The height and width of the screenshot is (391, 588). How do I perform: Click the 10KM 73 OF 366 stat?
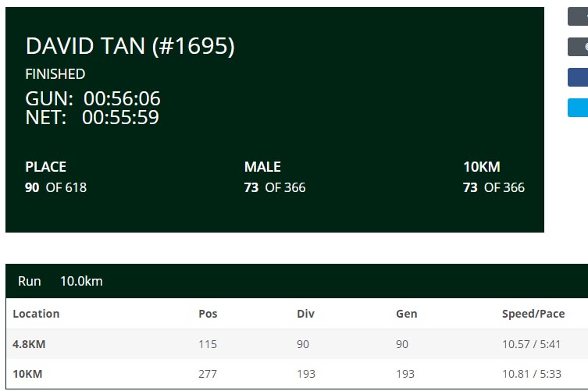click(494, 177)
